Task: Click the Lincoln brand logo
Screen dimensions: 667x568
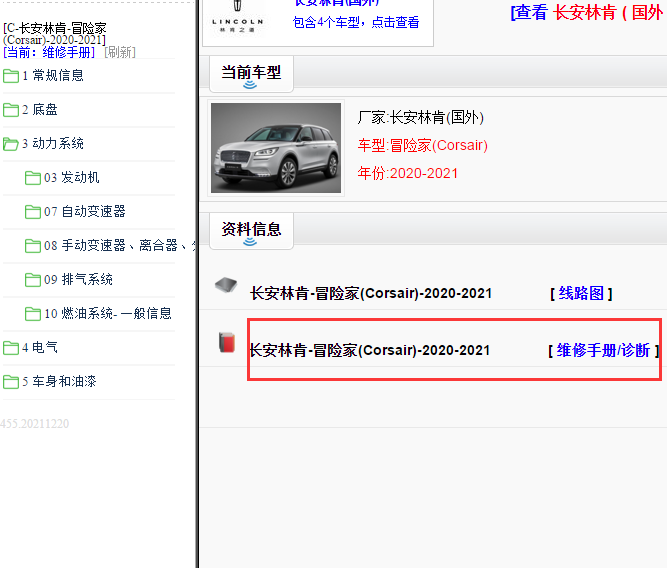Action: click(x=237, y=18)
